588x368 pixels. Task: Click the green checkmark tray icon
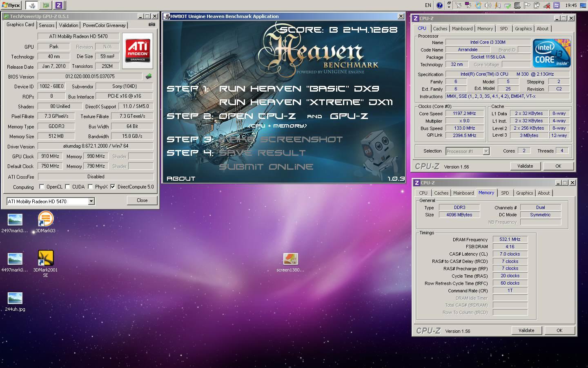coord(507,5)
